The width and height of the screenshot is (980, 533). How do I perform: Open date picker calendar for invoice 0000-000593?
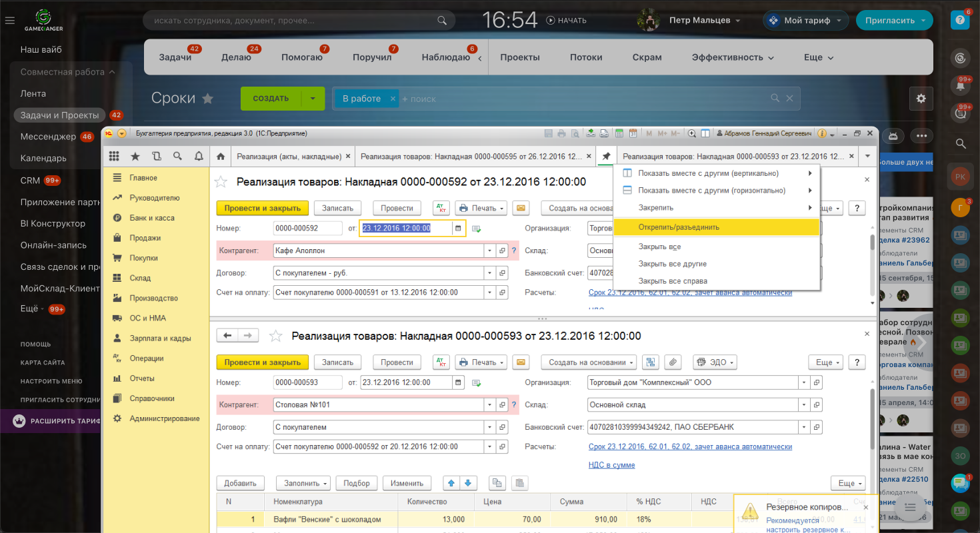[458, 382]
